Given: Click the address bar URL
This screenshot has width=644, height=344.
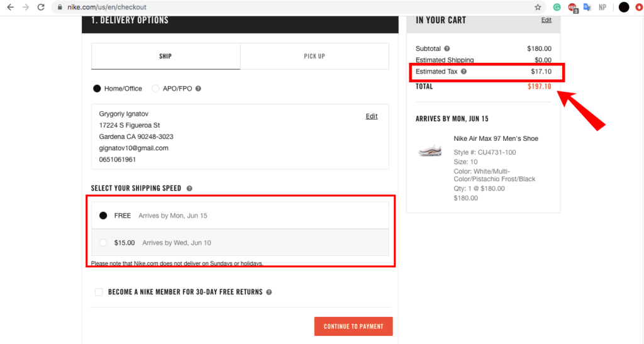Looking at the screenshot, I should coord(107,7).
